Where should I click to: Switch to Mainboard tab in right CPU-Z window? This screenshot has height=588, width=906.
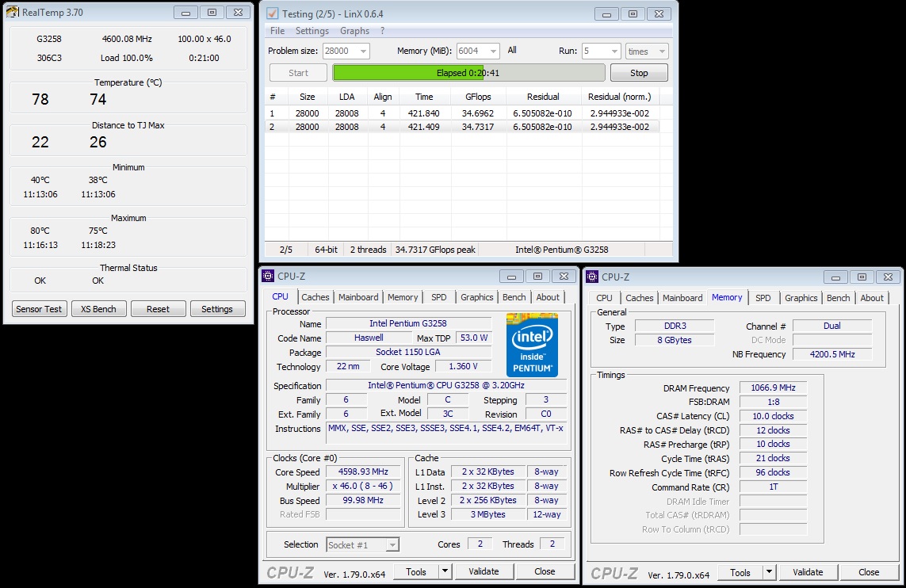682,297
